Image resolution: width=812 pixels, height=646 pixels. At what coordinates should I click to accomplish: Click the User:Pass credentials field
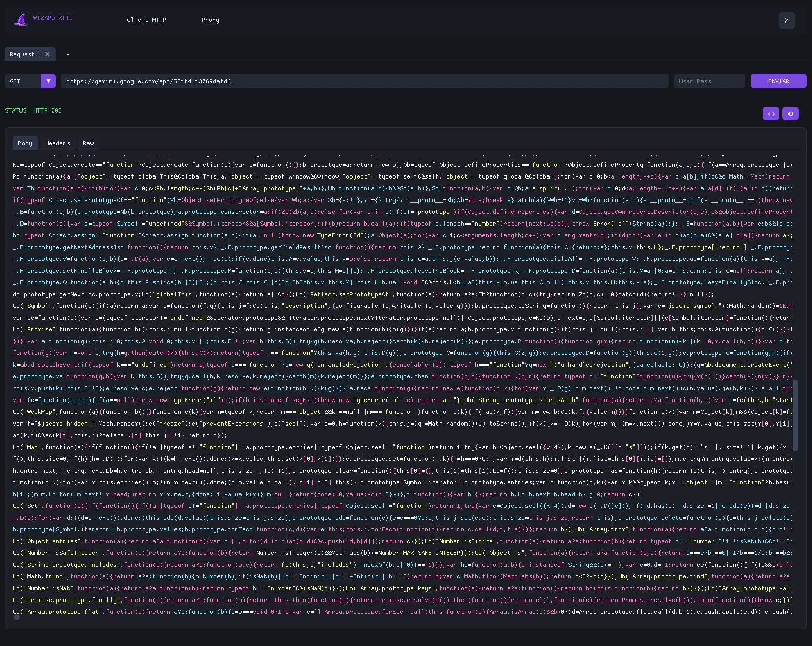(709, 81)
